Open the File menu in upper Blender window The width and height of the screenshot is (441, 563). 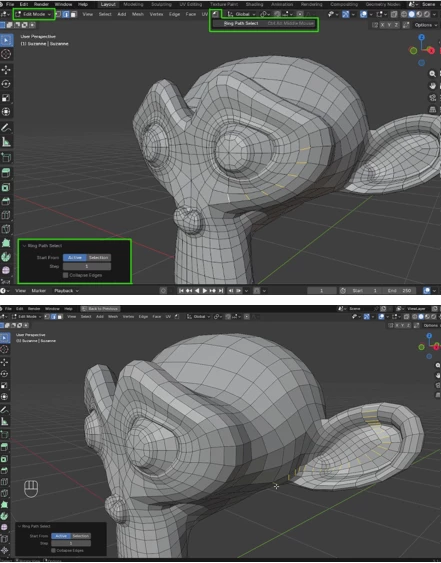pyautogui.click(x=10, y=4)
